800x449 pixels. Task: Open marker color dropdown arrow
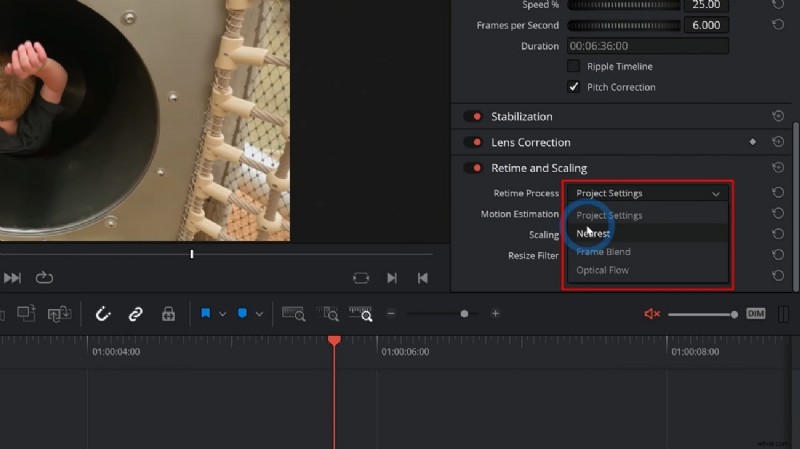[259, 314]
